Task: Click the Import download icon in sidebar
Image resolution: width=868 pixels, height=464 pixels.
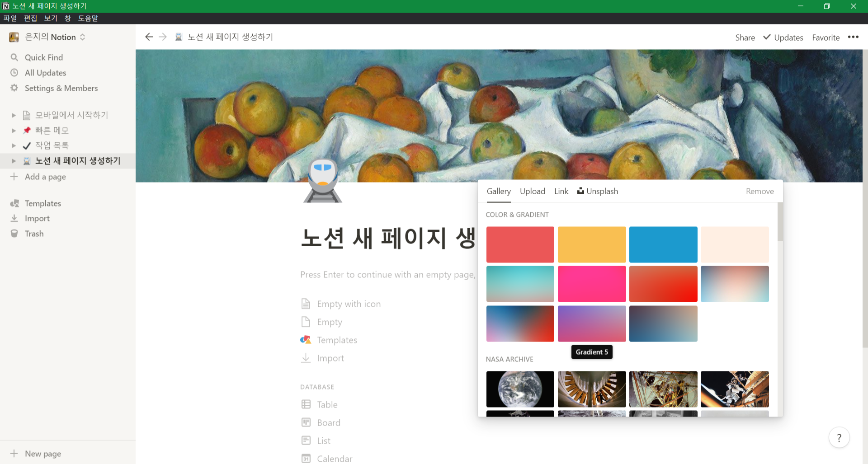Action: click(x=14, y=218)
